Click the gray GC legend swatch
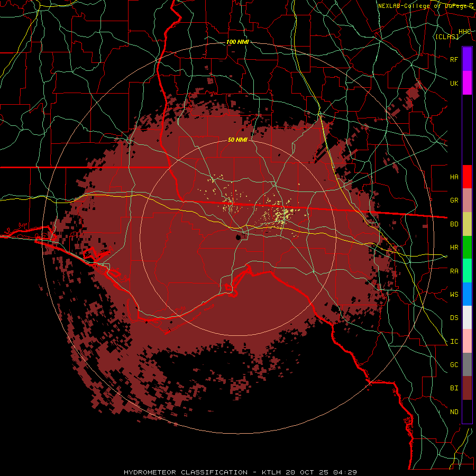The width and height of the screenshot is (476, 476). [467, 364]
